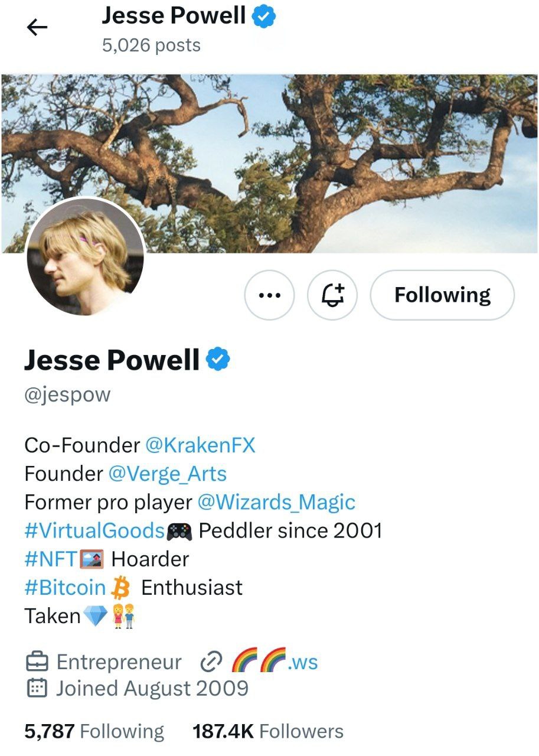
Task: Tap the #VirtualGoods hashtag
Action: [94, 530]
